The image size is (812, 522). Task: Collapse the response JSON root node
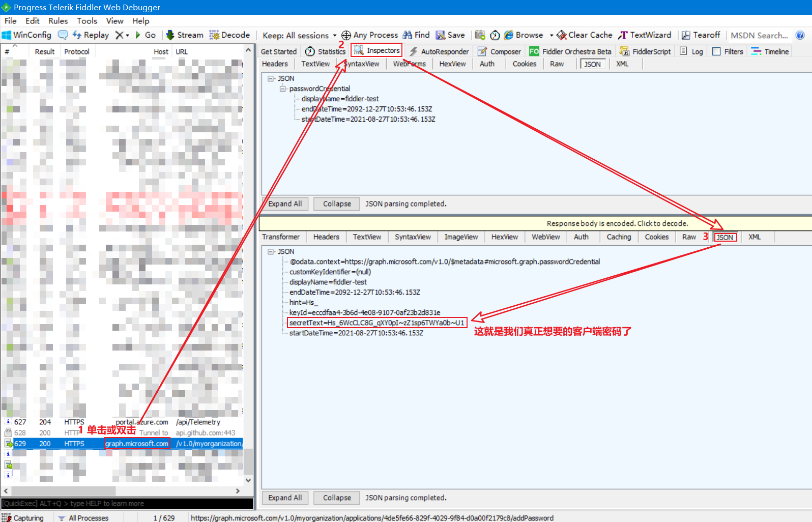[271, 251]
